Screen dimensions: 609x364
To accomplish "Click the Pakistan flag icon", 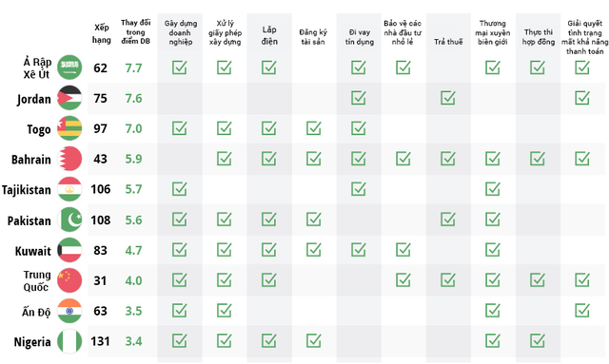I will pyautogui.click(x=69, y=220).
